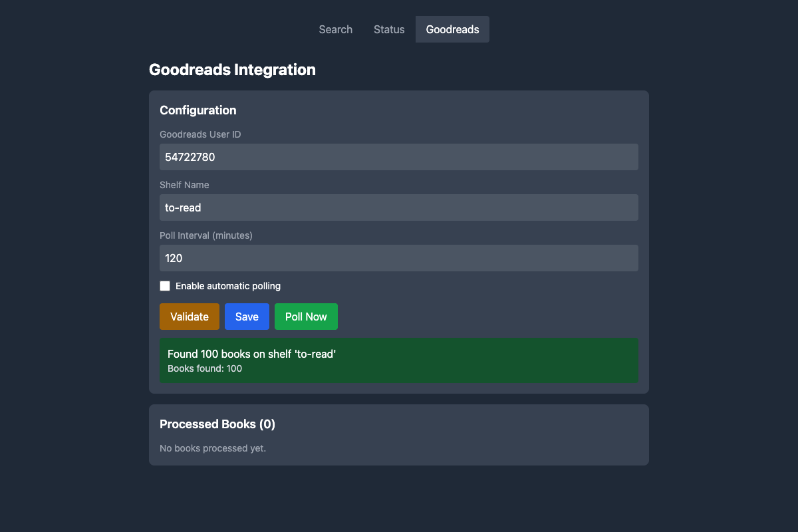Open the Status tab
798x532 pixels.
[x=389, y=29]
